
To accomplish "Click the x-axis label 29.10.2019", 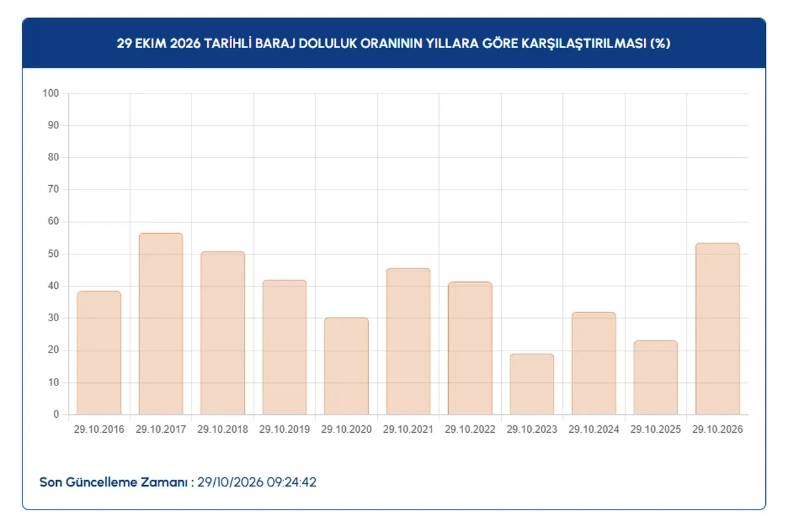I will (284, 430).
